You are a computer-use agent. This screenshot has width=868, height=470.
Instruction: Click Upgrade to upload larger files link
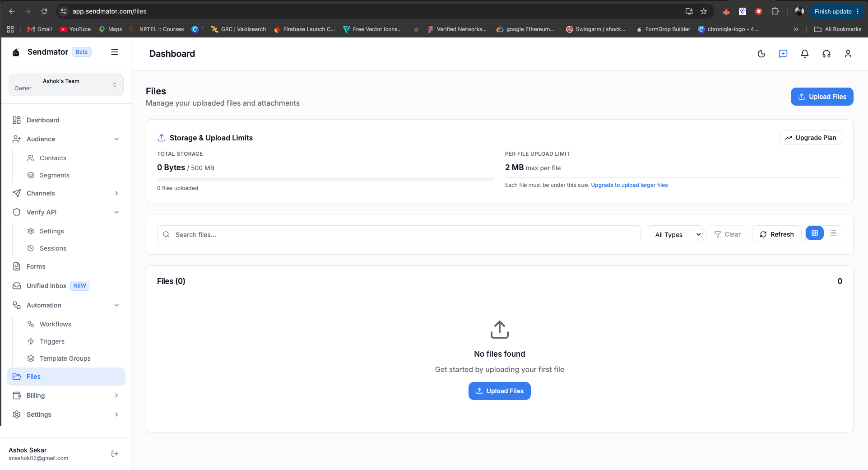tap(629, 185)
